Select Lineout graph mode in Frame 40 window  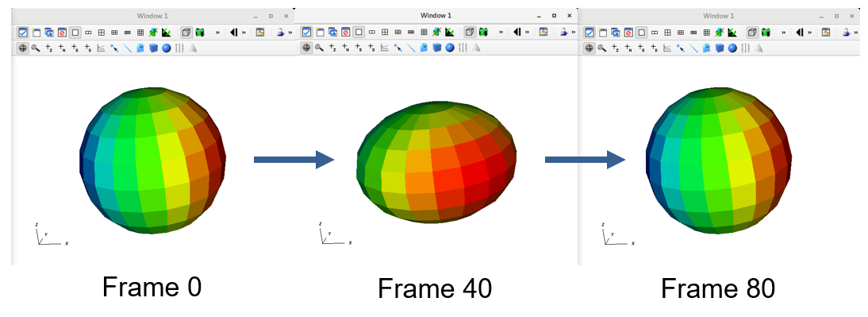tap(385, 48)
